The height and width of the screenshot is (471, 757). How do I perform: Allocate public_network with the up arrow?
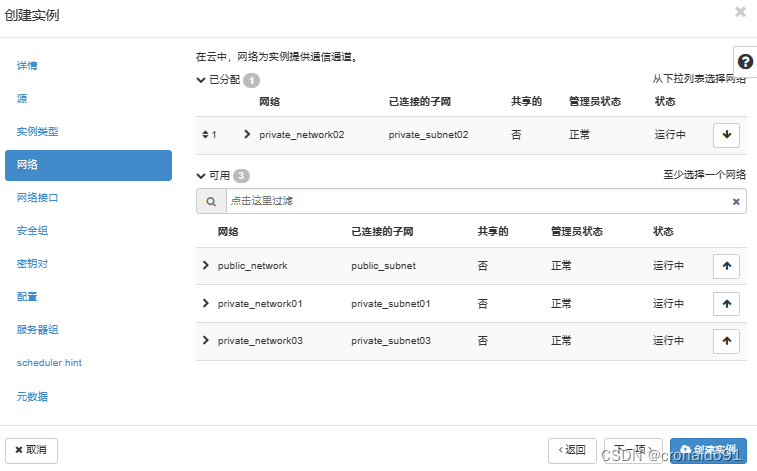(x=727, y=266)
